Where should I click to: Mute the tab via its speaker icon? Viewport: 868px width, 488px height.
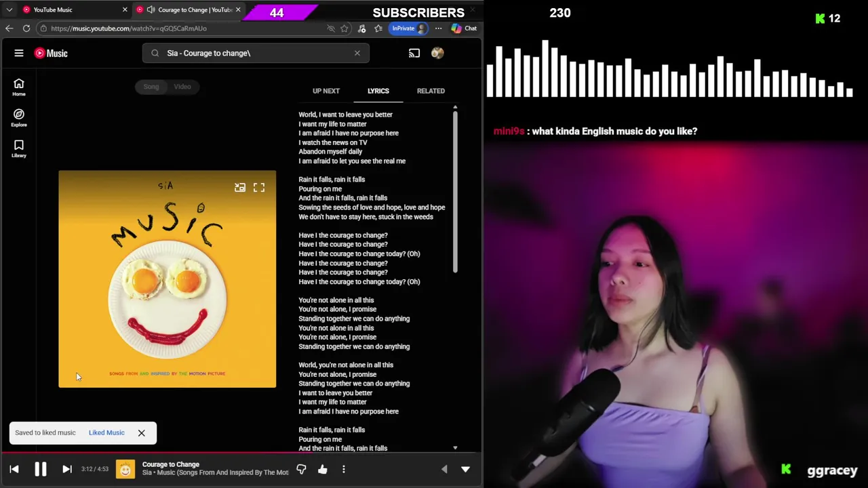click(151, 9)
